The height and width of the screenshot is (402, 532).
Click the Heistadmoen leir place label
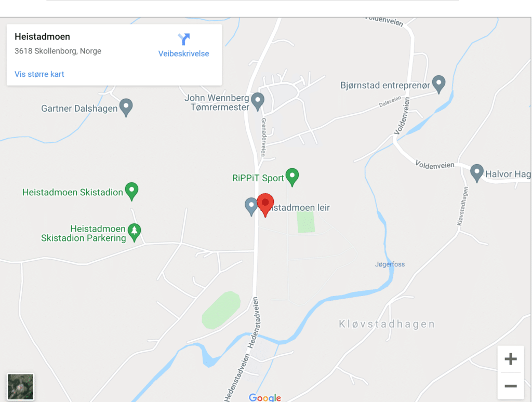301,207
